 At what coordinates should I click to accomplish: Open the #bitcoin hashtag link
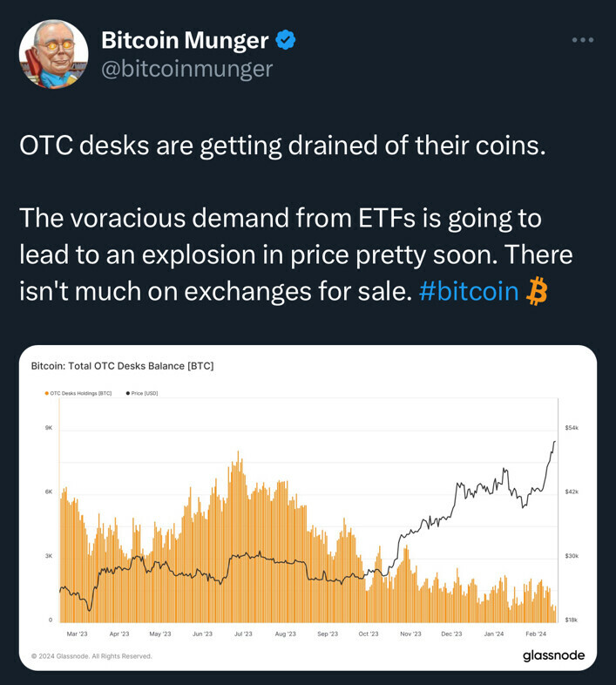click(469, 292)
